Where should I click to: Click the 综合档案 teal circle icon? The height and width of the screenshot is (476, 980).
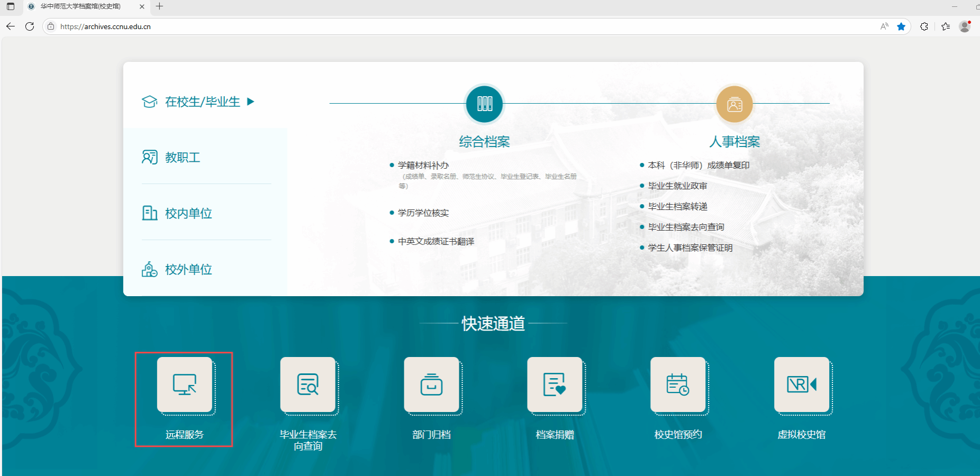tap(484, 104)
